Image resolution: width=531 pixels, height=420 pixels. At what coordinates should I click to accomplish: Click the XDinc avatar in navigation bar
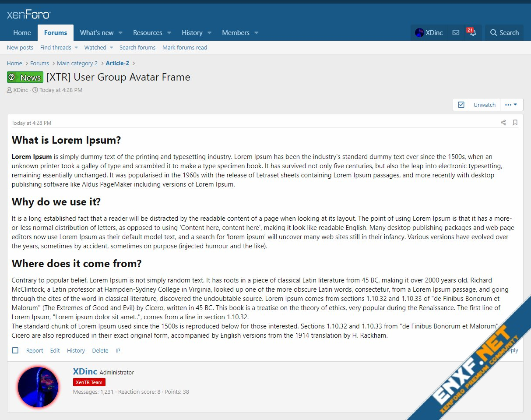pyautogui.click(x=419, y=33)
